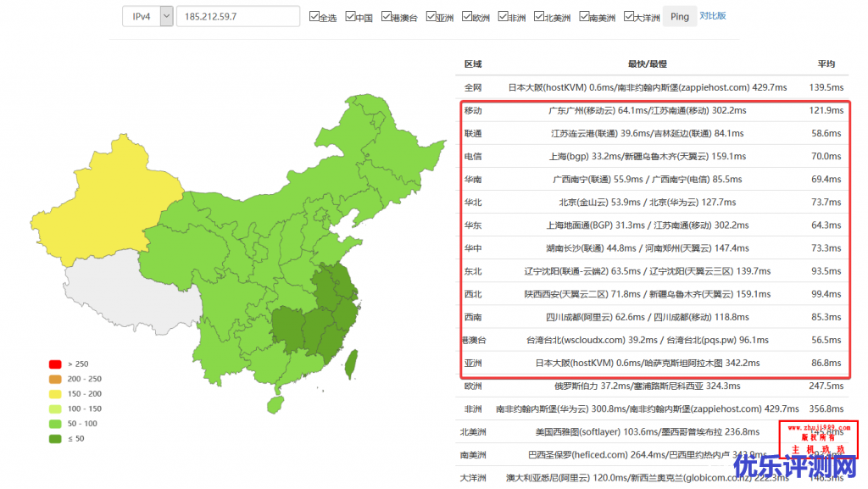Image resolution: width=868 pixels, height=489 pixels.
Task: Click the 联通 average value 58.6ms
Action: (x=826, y=133)
